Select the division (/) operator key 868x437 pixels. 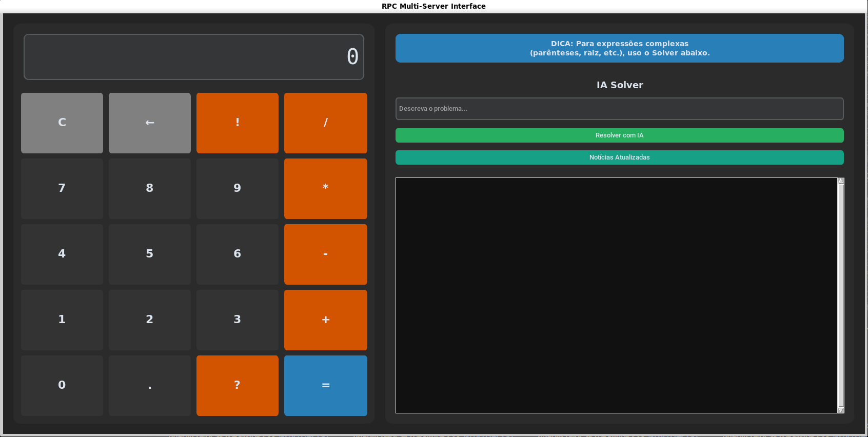point(326,123)
